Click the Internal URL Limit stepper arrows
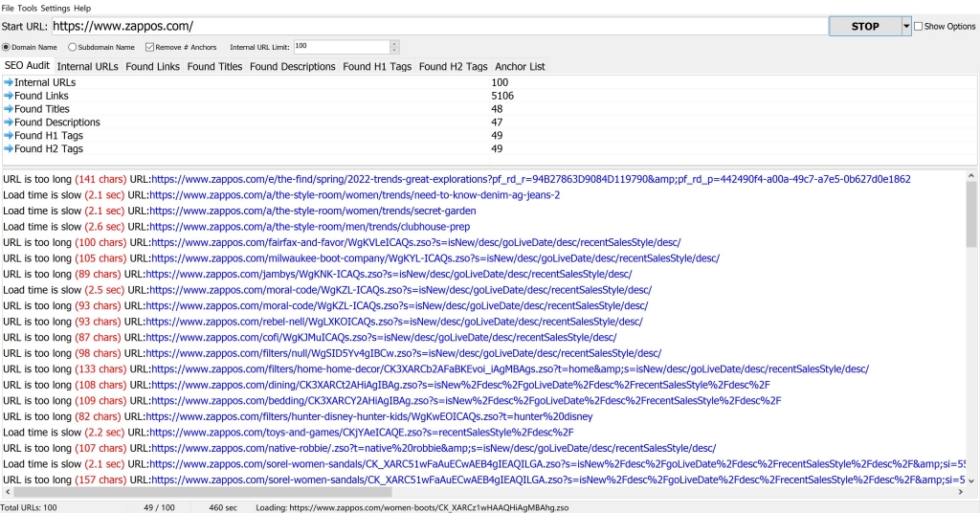 (394, 47)
